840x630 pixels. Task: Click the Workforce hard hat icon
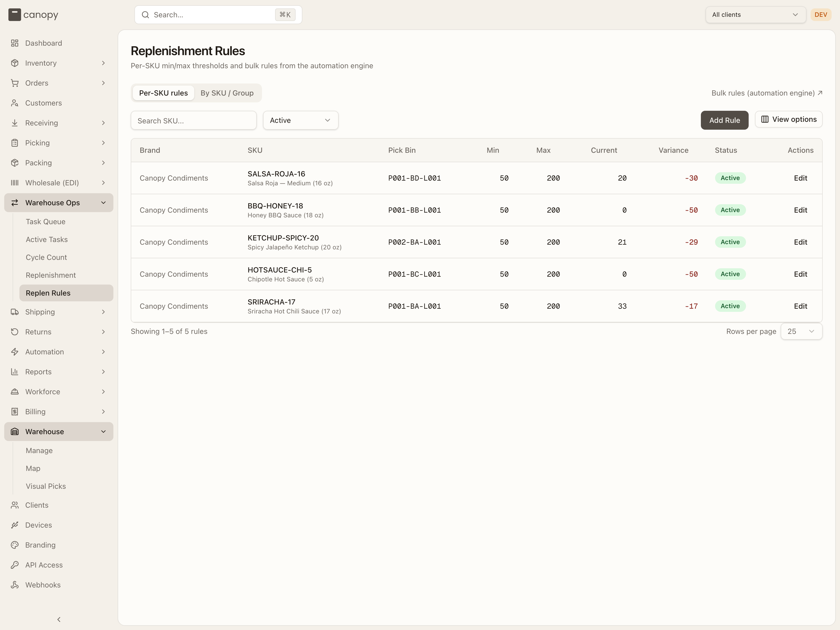point(14,392)
